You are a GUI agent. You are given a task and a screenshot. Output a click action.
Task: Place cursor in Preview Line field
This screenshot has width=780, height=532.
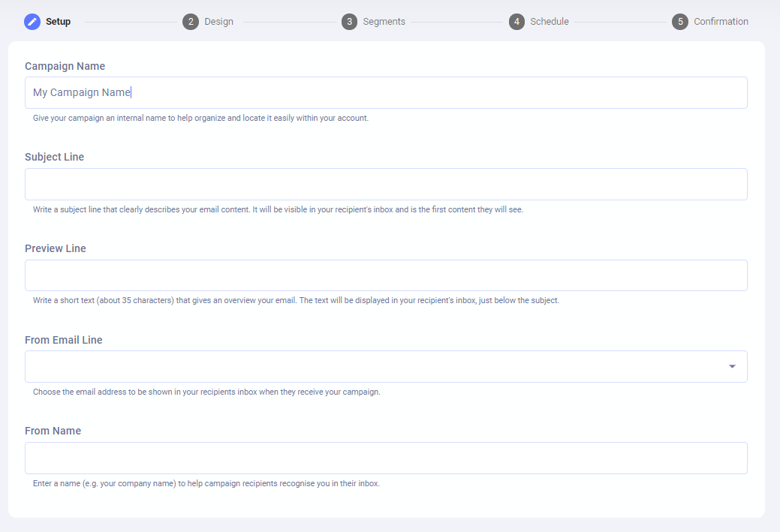pyautogui.click(x=386, y=275)
